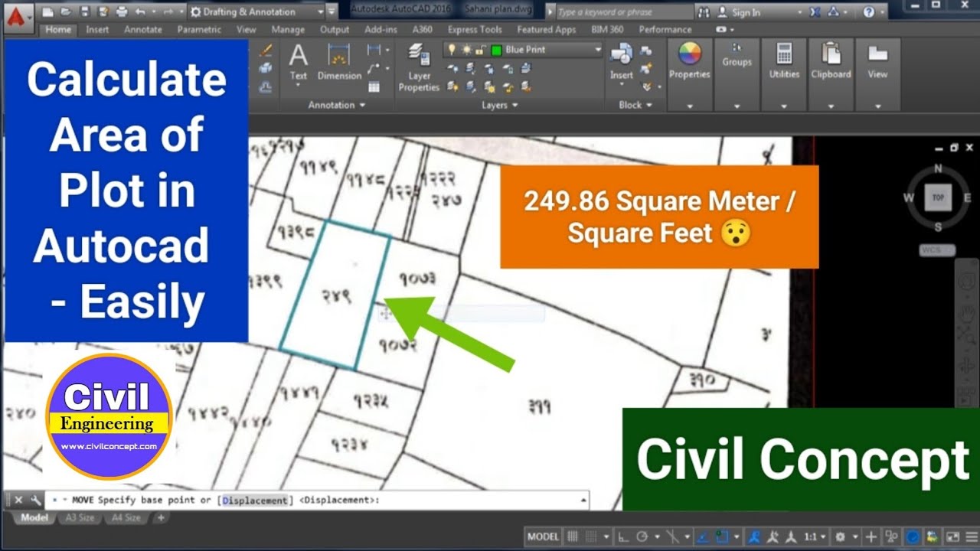
Task: Click the Save icon in quick access
Action: 84,12
